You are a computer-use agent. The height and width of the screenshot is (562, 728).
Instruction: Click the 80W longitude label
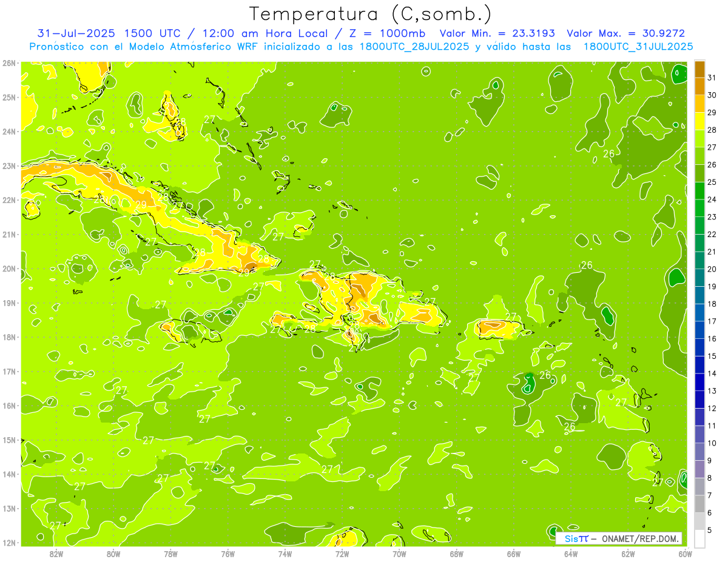tap(113, 554)
